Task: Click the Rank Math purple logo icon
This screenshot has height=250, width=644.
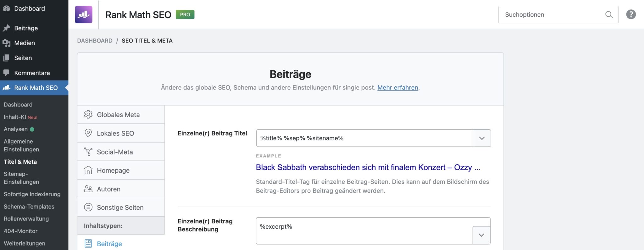Action: click(x=84, y=14)
